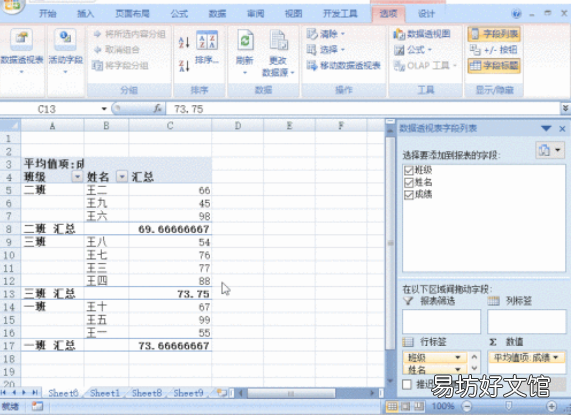Switch to the 设计 ribbon tab
Screen dimensions: 578x418
click(426, 14)
